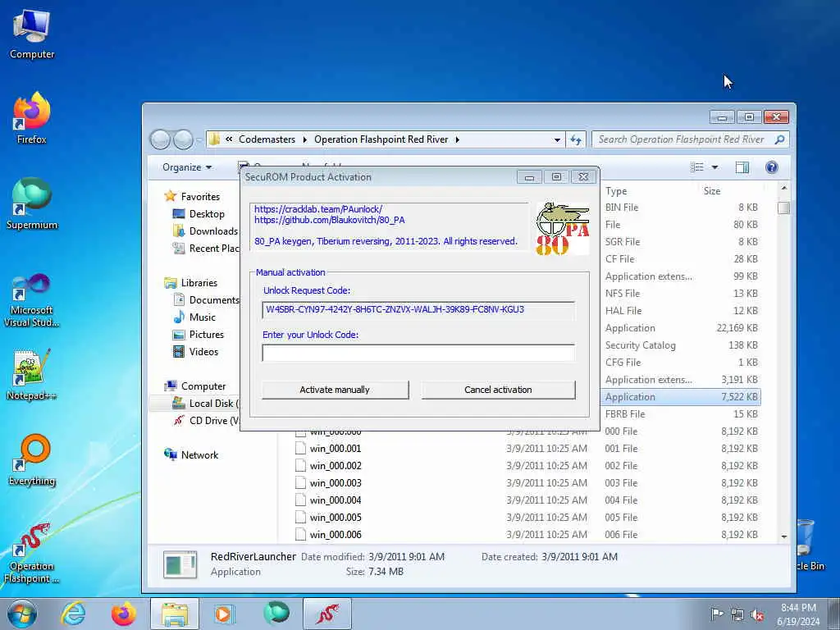The width and height of the screenshot is (840, 630).
Task: Refresh the Explorer folder view
Action: pos(576,139)
